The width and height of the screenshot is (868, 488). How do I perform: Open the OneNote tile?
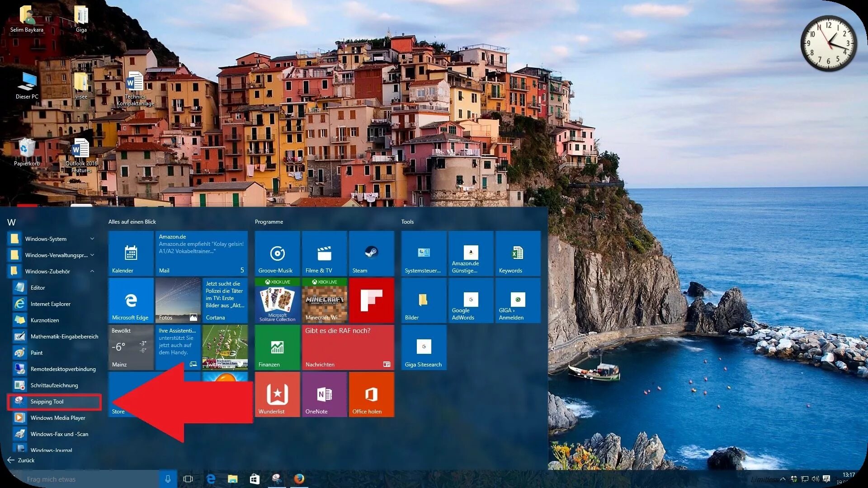(324, 394)
